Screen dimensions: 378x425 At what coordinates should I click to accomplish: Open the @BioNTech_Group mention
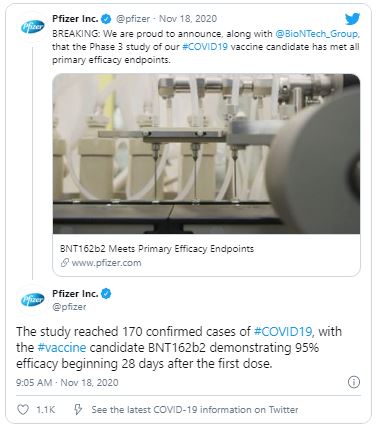pos(317,34)
